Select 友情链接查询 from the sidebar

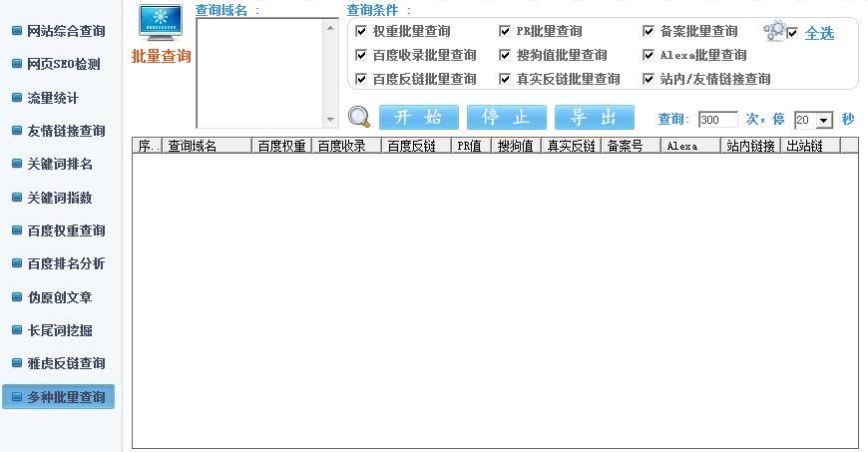pyautogui.click(x=66, y=131)
